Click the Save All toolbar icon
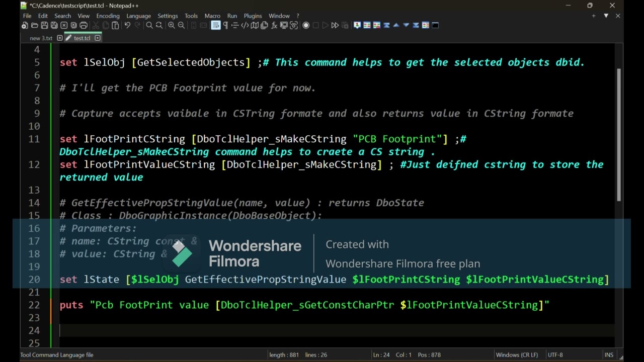The image size is (644, 362). coord(54,25)
